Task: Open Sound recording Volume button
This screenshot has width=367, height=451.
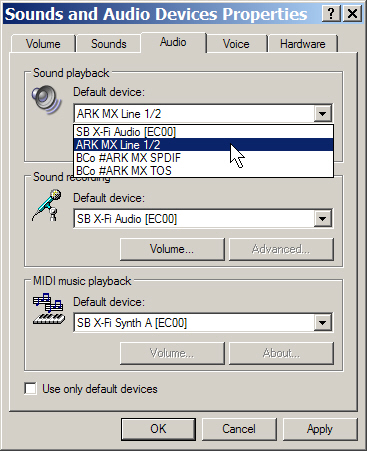Action: [172, 249]
